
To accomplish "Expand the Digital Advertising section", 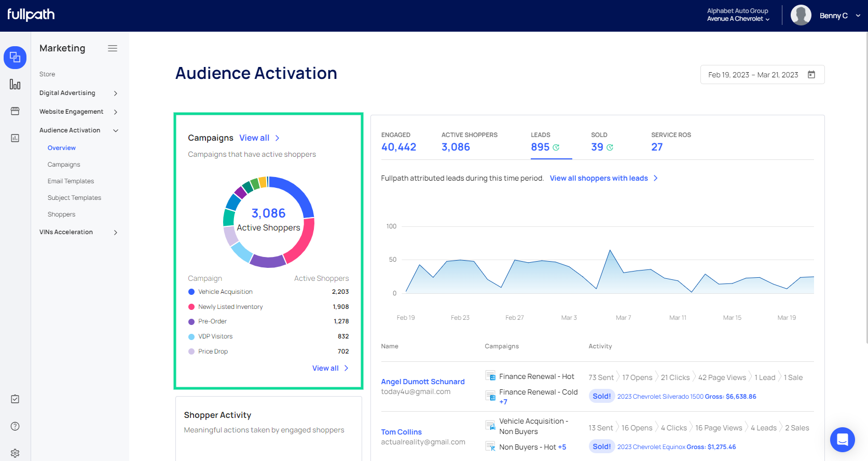I will pos(115,93).
